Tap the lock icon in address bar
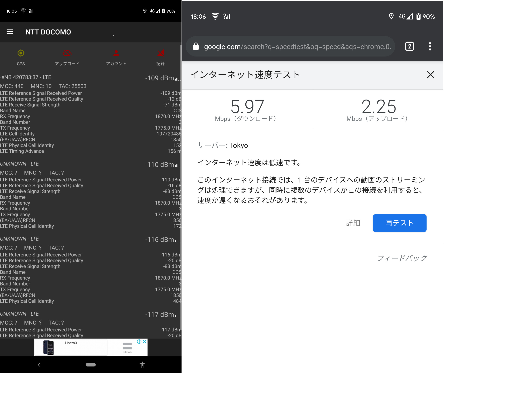532x396 pixels. coord(196,46)
